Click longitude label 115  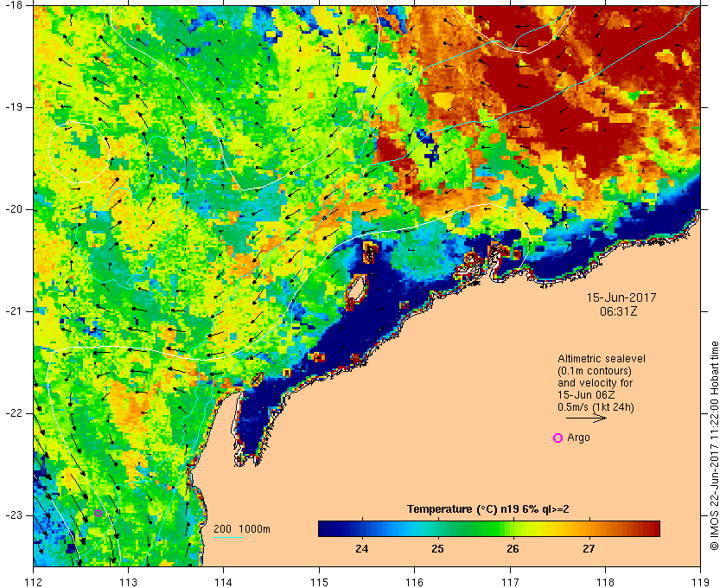[319, 582]
